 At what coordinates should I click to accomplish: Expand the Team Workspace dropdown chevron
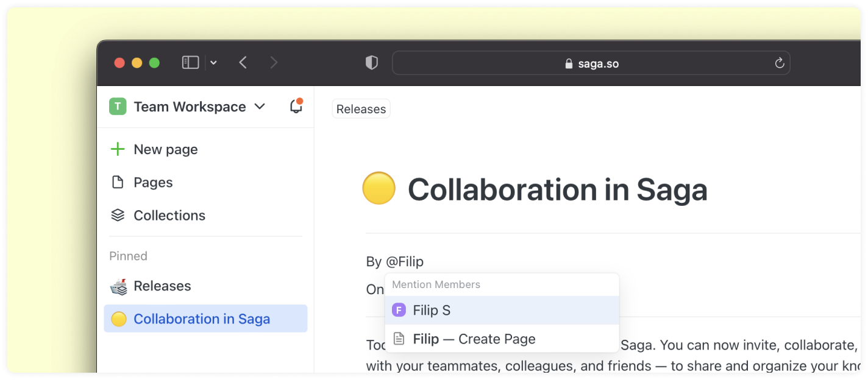[x=260, y=107]
